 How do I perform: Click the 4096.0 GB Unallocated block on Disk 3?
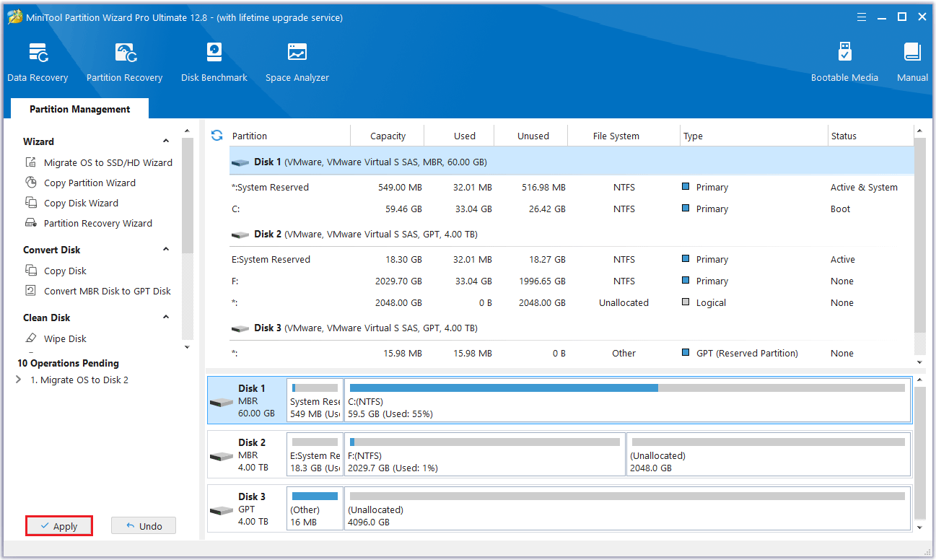(627, 509)
